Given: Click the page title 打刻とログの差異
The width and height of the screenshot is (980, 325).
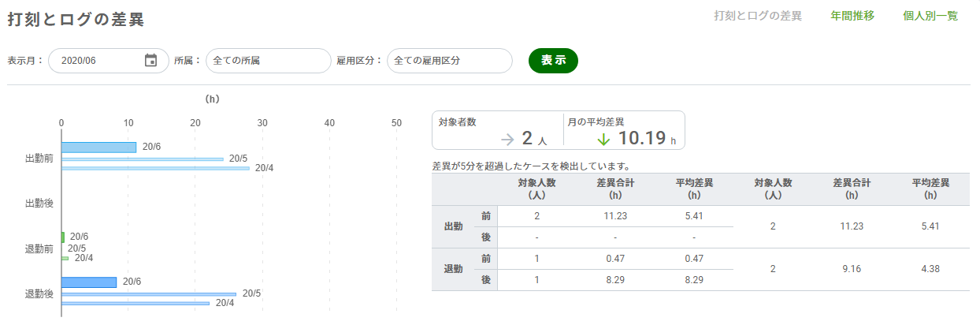Looking at the screenshot, I should (76, 20).
